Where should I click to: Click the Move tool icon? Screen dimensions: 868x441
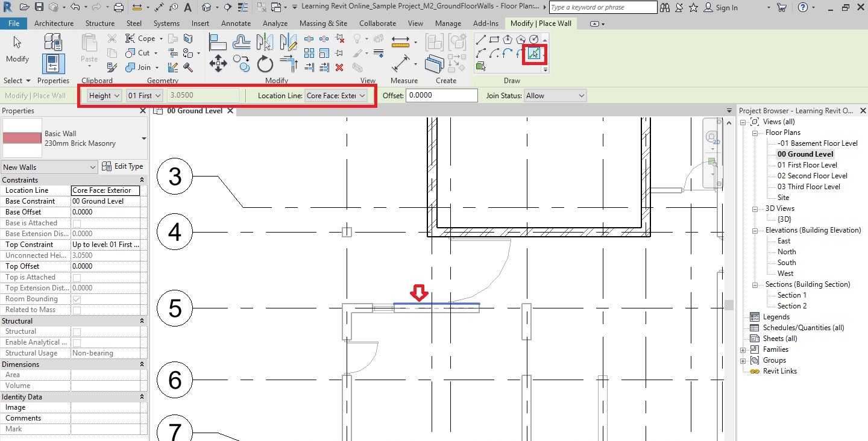218,63
